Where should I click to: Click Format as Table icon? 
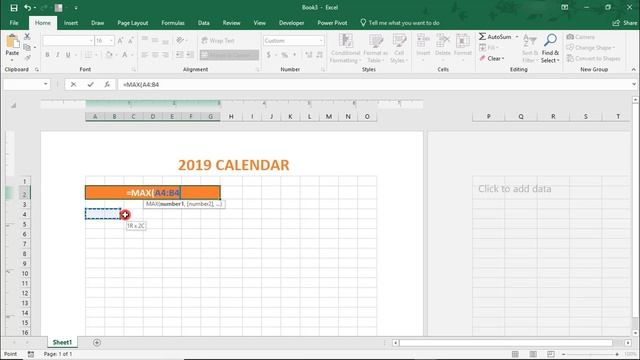(376, 41)
